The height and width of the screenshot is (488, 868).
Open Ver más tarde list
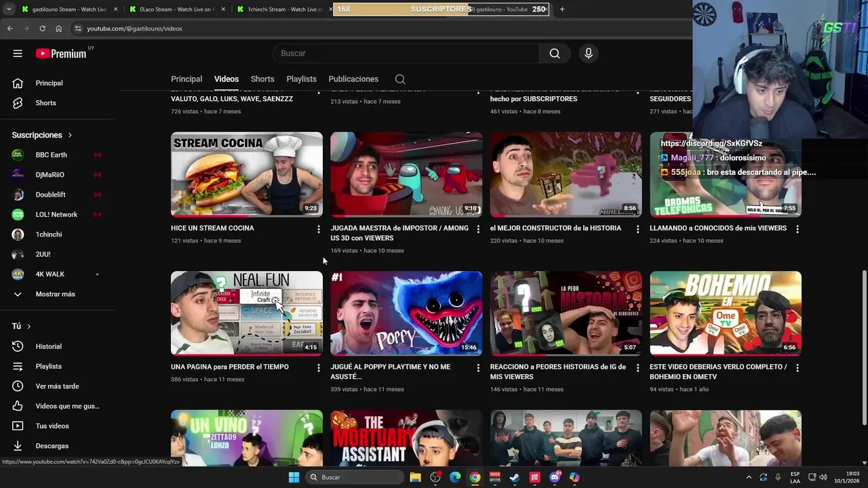[57, 386]
